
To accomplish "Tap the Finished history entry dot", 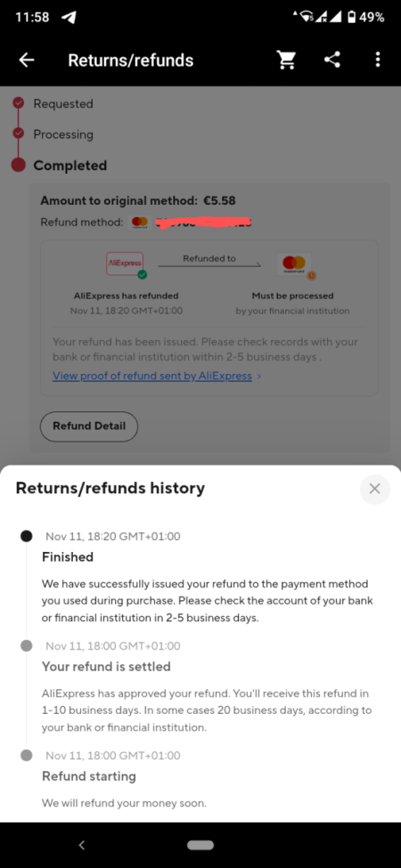I will click(x=26, y=536).
